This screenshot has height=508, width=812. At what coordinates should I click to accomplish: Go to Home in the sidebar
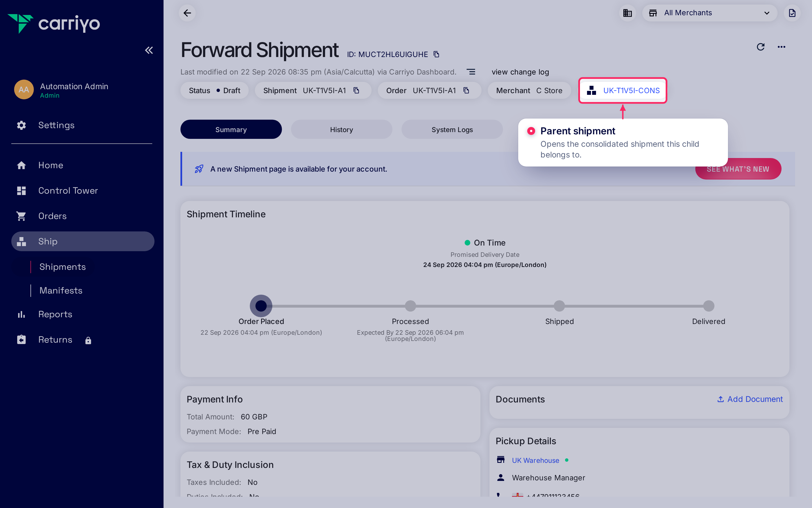[x=50, y=165]
